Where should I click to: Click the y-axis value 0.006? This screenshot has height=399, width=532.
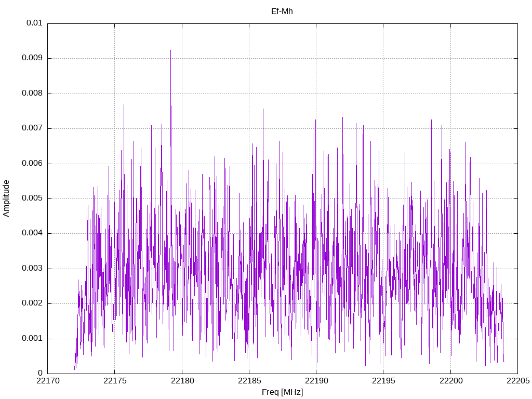point(32,163)
